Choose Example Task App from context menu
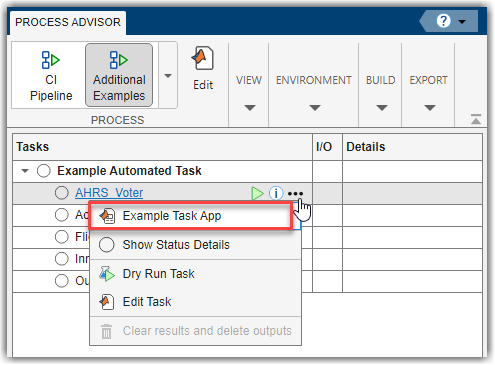 pyautogui.click(x=191, y=216)
